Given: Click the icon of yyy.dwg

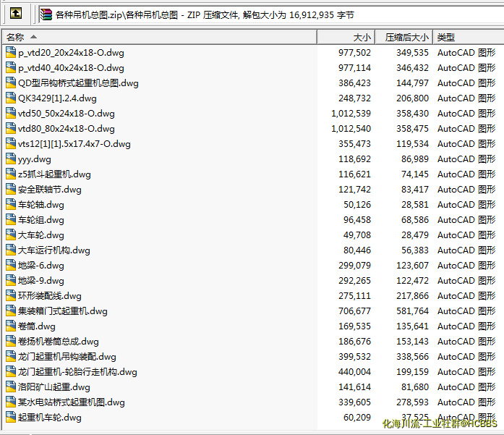Looking at the screenshot, I should [11, 159].
